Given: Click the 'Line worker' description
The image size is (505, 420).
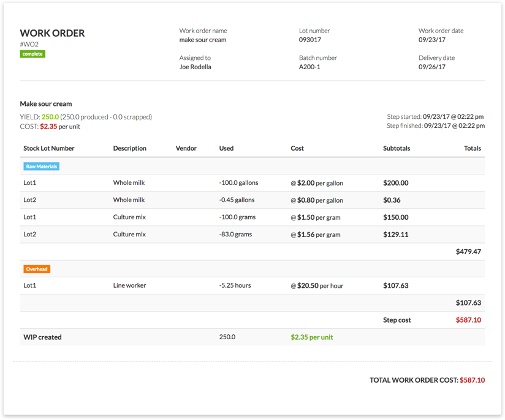Looking at the screenshot, I should pyautogui.click(x=129, y=285).
